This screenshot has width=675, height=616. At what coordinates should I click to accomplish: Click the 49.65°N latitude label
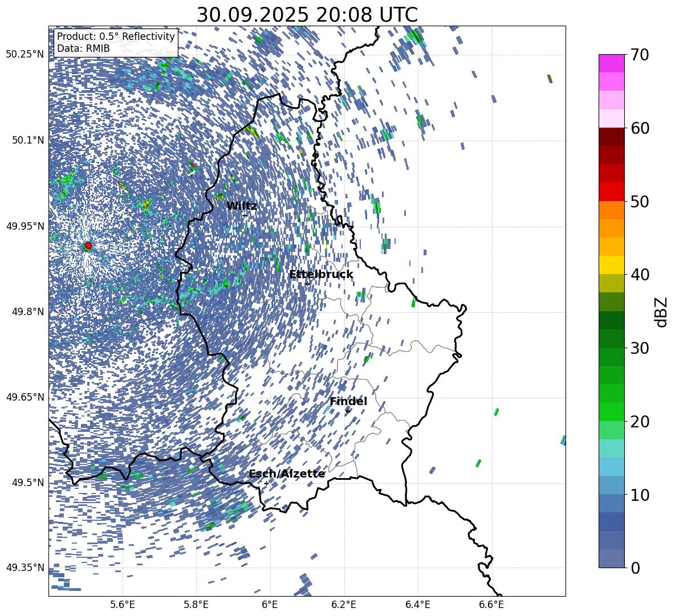25,397
